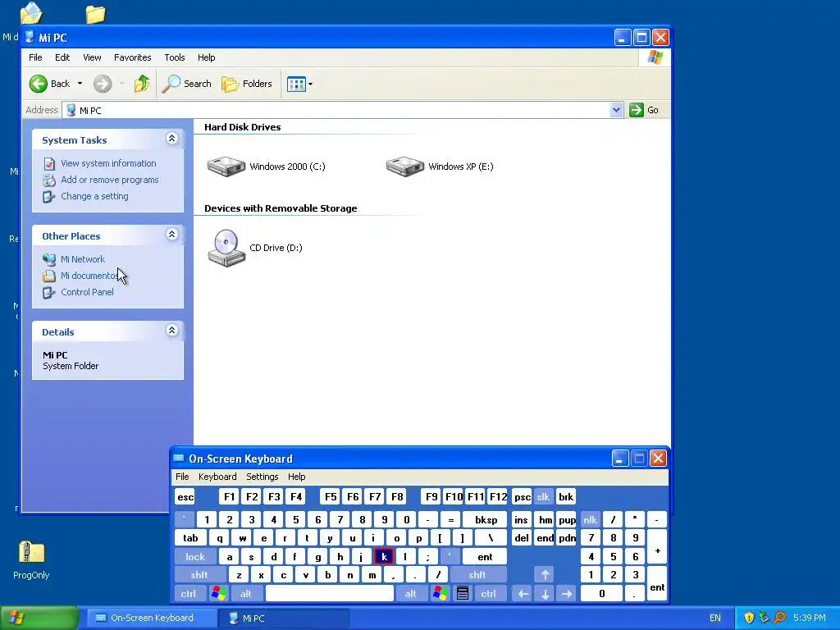Toggle the slk (scroll lock) key

543,496
